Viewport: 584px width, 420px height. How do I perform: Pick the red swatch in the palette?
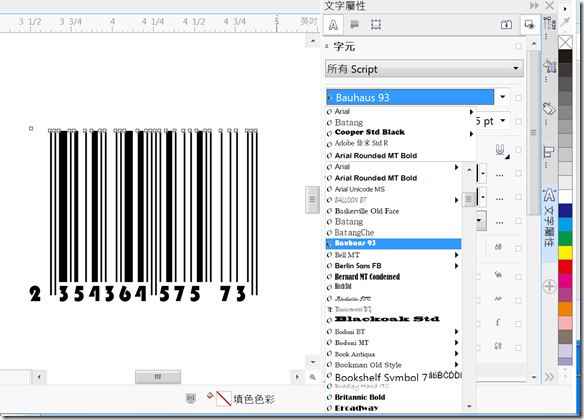click(565, 267)
